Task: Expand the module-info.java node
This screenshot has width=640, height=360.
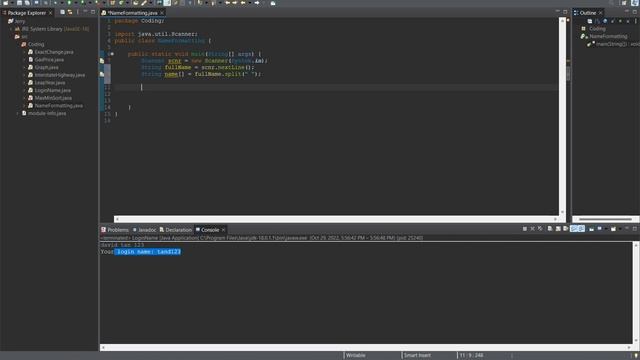Action: tap(18, 113)
